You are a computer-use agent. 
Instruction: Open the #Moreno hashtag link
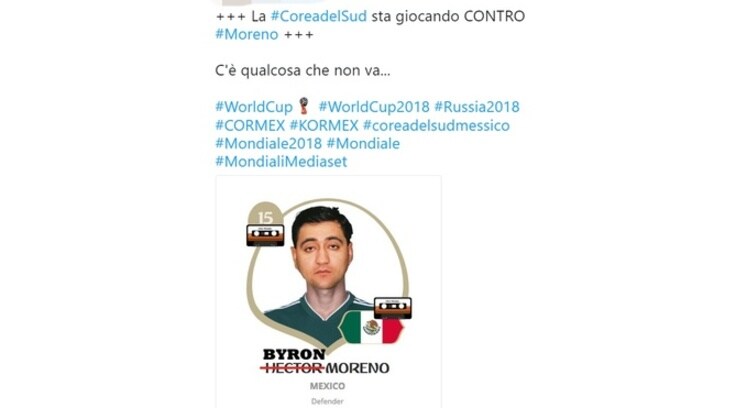[x=247, y=34]
